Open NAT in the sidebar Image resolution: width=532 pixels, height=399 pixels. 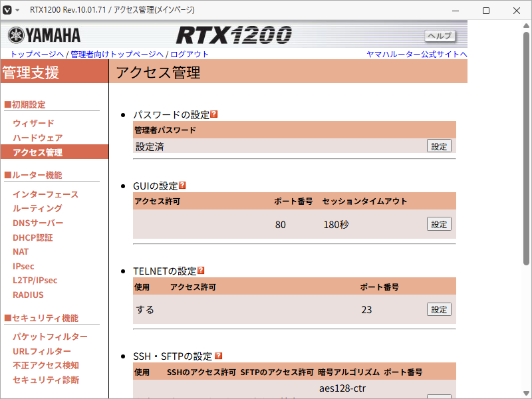21,252
